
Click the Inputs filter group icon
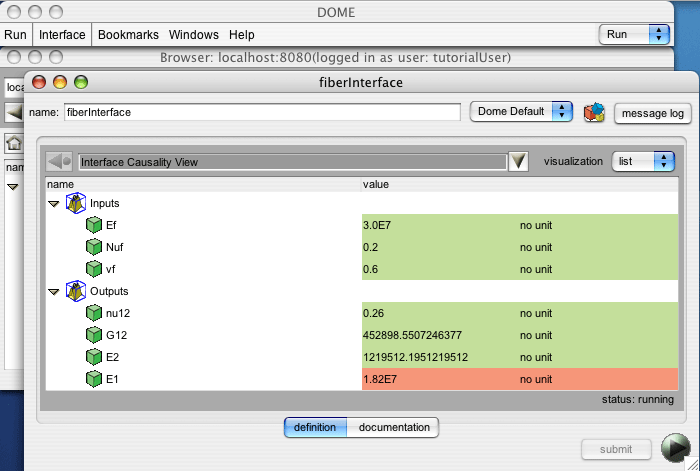tap(76, 203)
